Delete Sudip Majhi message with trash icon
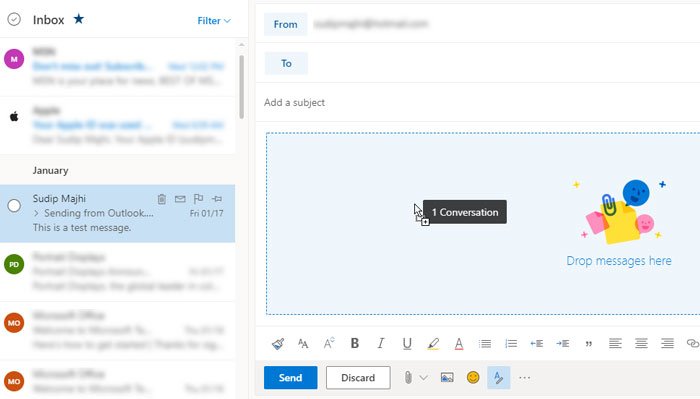Image resolution: width=700 pixels, height=399 pixels. 162,199
